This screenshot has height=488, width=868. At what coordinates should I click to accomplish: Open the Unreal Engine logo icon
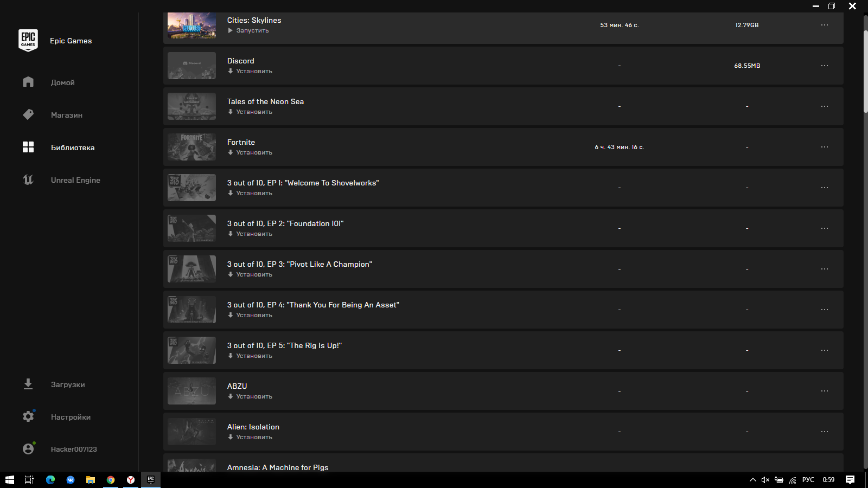click(28, 179)
